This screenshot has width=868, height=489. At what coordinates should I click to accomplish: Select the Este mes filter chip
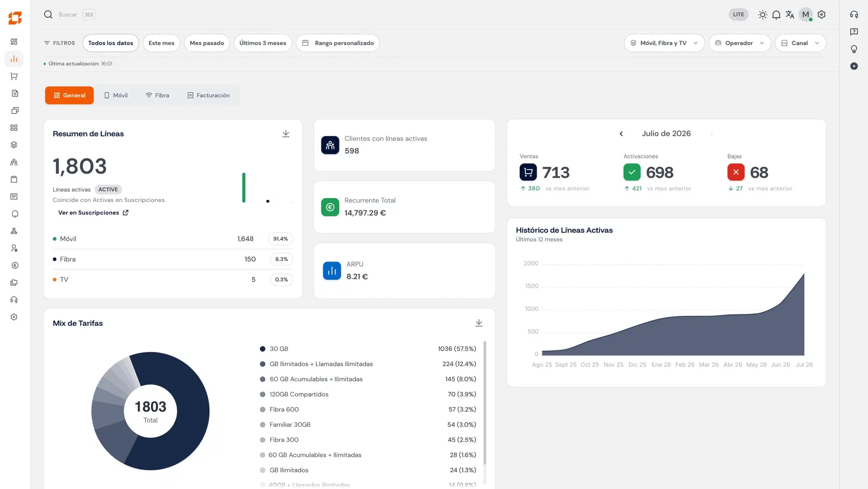[161, 43]
